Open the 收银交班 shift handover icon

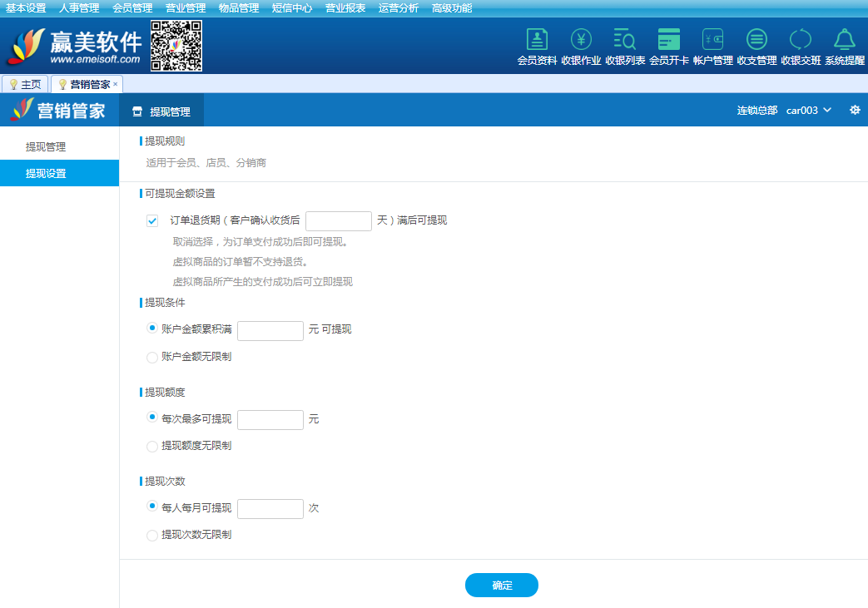point(801,40)
